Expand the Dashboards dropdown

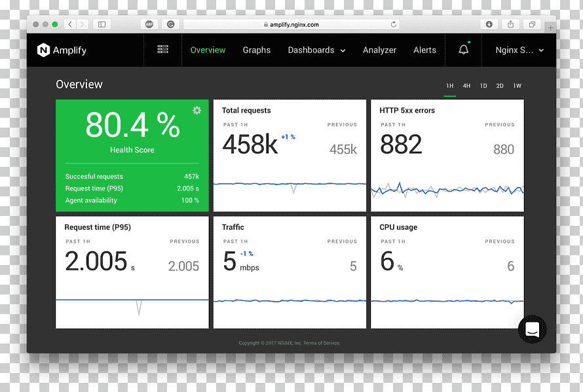coord(316,50)
